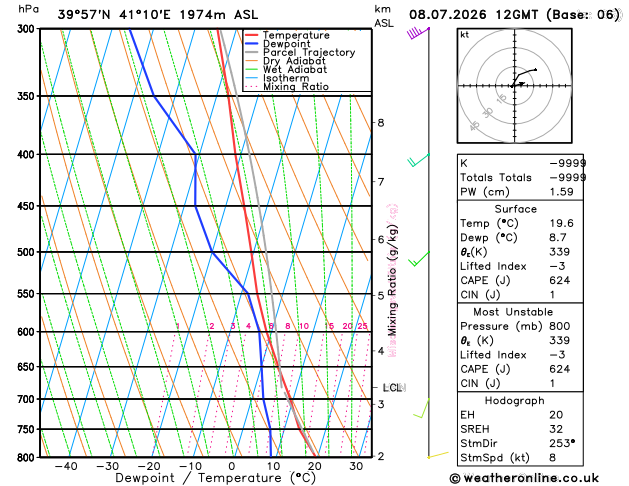Screen dimensions: 629x486
Task: Click the Totals Totals row label
Action: 496,178
